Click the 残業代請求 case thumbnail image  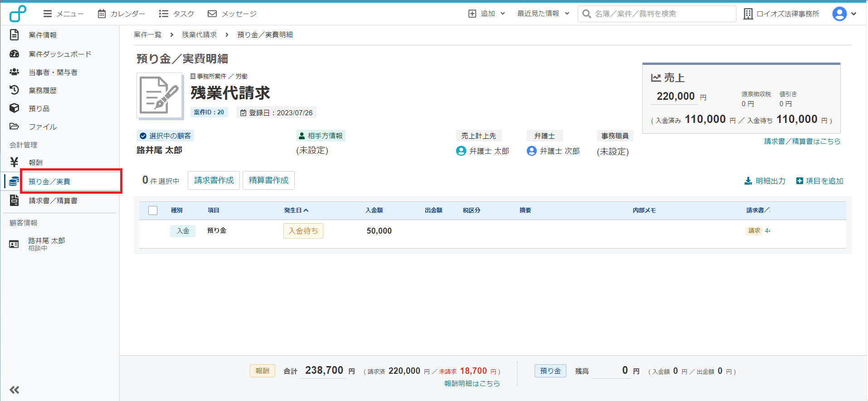(160, 96)
